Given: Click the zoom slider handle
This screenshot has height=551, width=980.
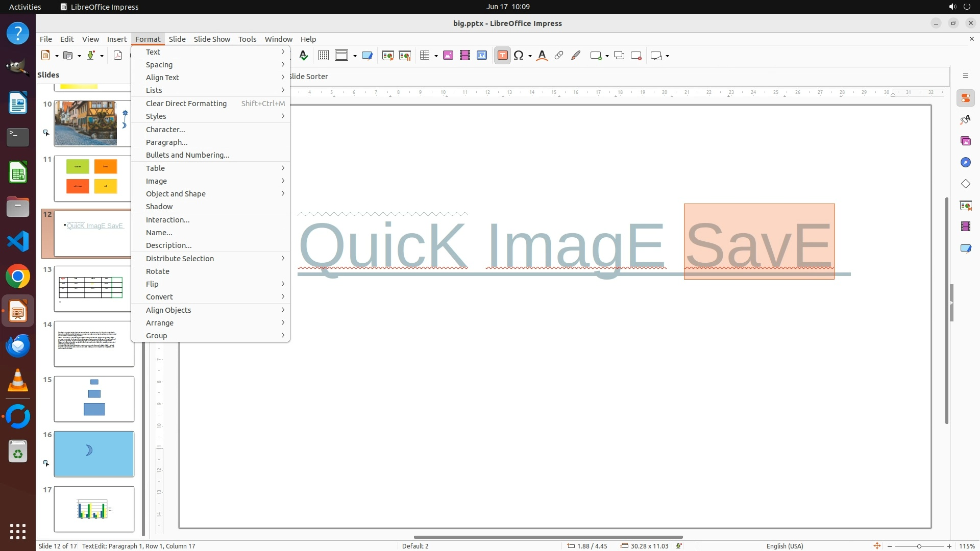Looking at the screenshot, I should pos(919,546).
